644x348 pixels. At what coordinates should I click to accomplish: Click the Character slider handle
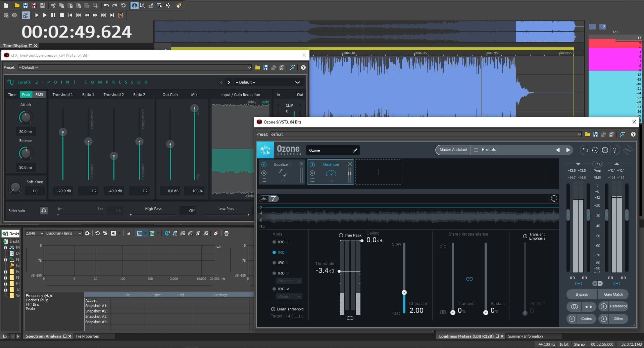point(404,292)
